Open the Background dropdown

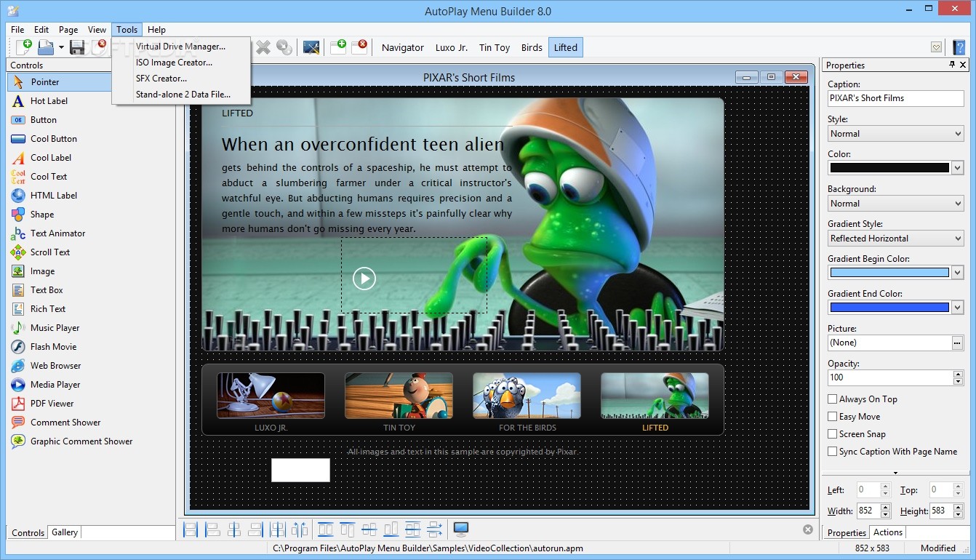896,204
